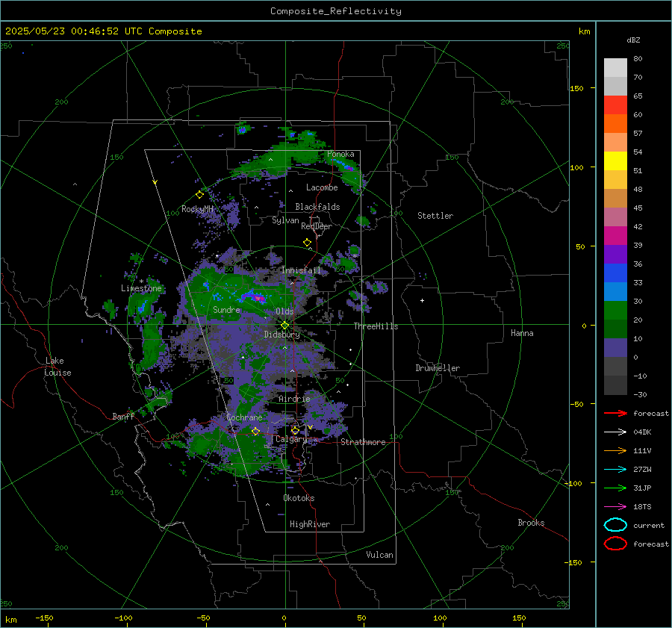Click the Strathmore city label
The width and height of the screenshot is (672, 628).
[363, 442]
